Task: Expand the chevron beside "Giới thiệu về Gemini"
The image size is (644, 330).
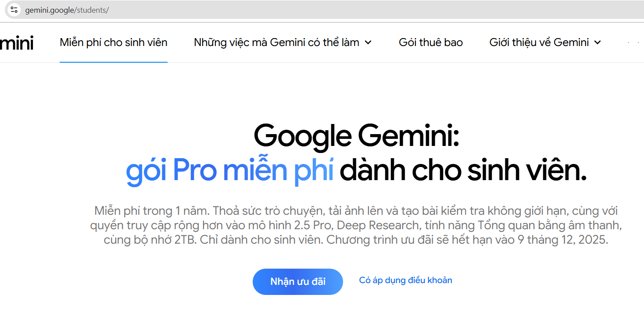Action: coord(597,43)
